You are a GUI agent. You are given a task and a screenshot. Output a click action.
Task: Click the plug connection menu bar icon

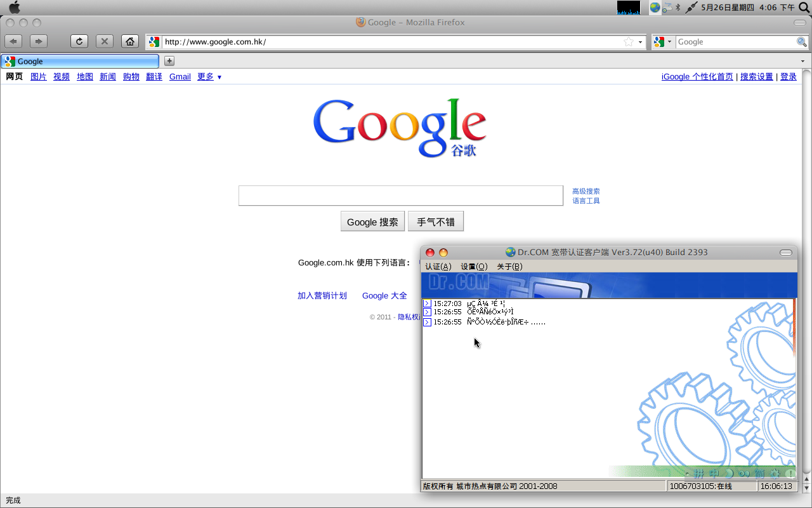[690, 8]
